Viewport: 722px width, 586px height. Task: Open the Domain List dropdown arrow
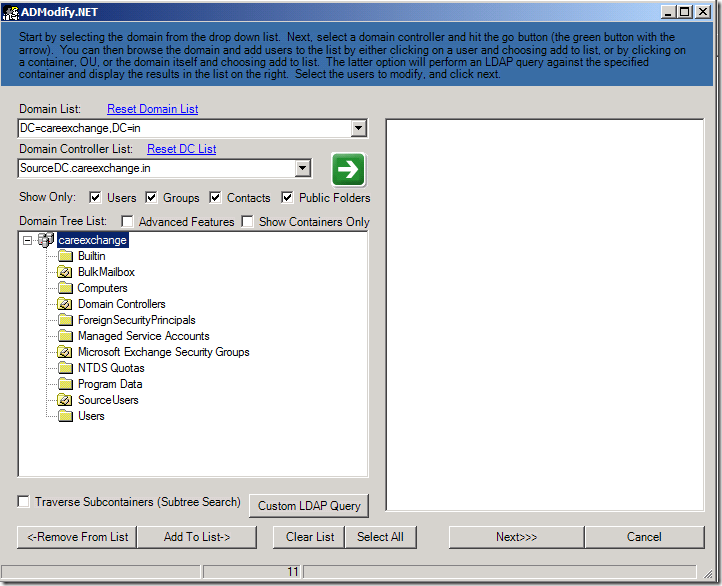coord(358,128)
